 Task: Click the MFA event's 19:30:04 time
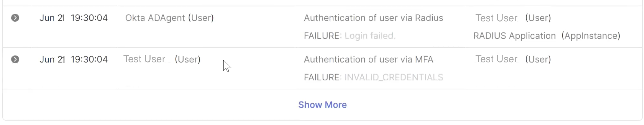[89, 59]
